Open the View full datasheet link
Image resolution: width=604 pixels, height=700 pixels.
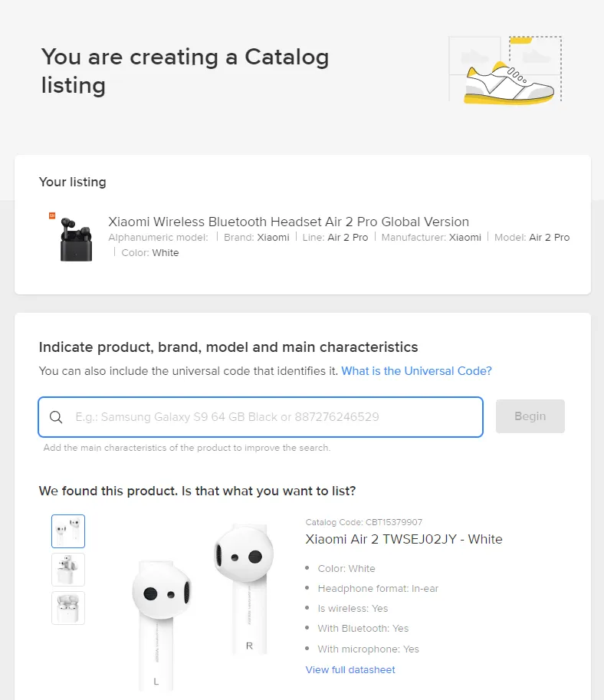(x=350, y=669)
